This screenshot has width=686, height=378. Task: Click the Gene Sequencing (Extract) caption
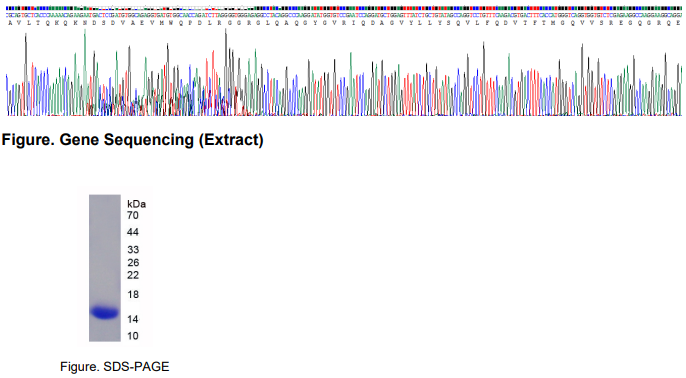(133, 140)
